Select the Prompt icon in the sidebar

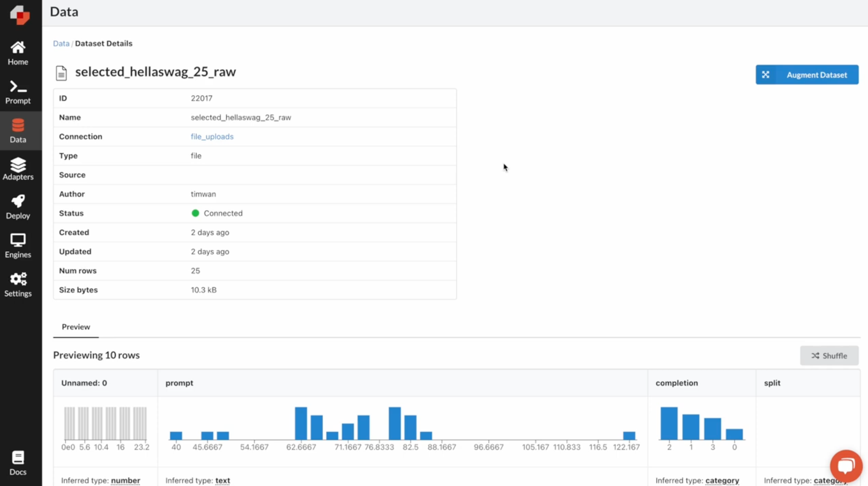coord(18,92)
